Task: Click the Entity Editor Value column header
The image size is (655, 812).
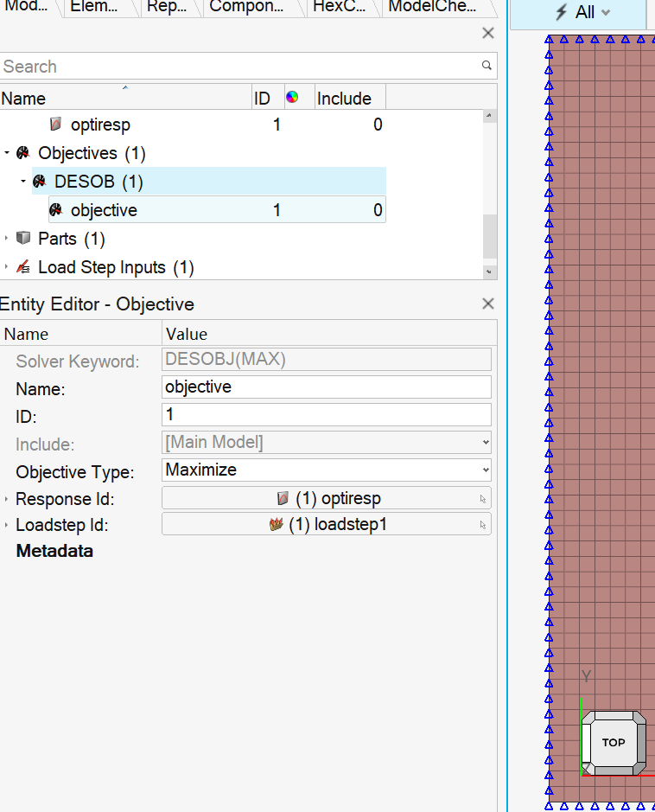Action: pyautogui.click(x=329, y=334)
